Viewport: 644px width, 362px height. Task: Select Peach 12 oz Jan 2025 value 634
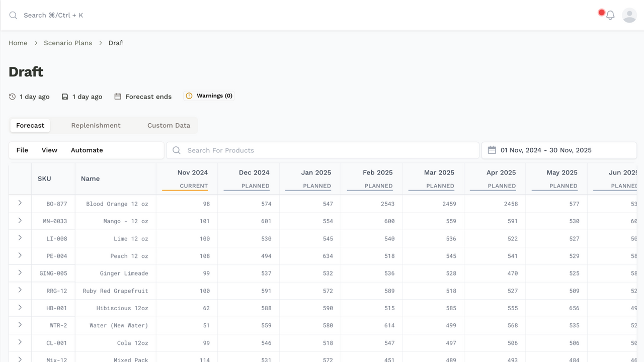pyautogui.click(x=310, y=256)
